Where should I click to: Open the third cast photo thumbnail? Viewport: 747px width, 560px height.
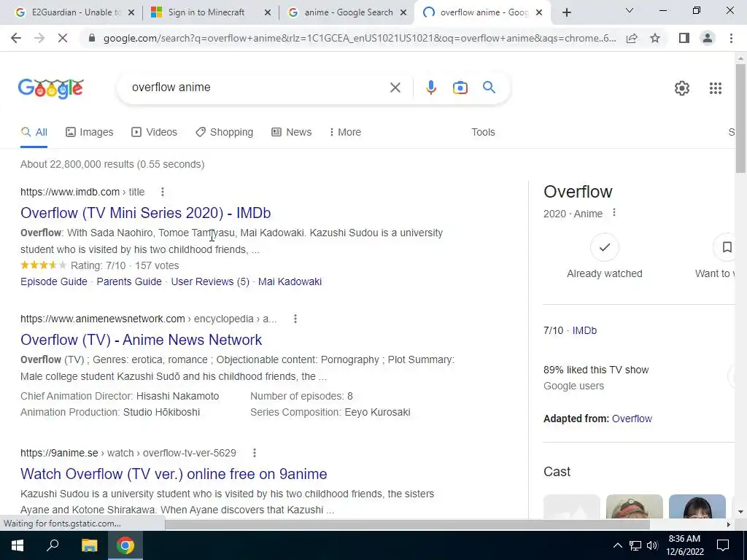(697, 506)
